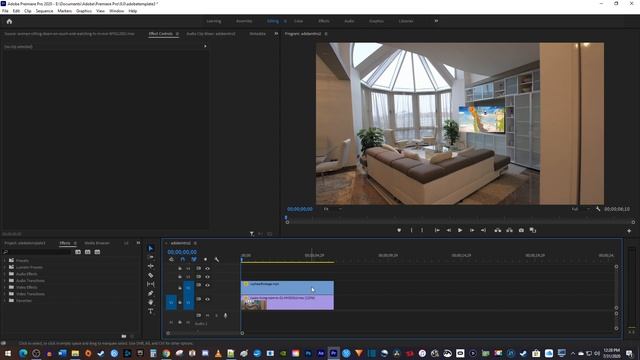Select the purple living room clip
This screenshot has height=360, width=640.
287,302
